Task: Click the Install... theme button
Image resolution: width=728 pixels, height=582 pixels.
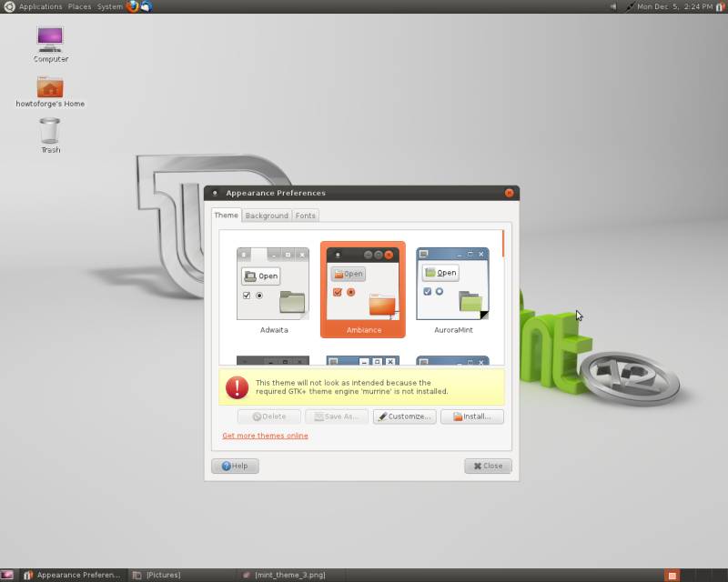Action: tap(472, 416)
